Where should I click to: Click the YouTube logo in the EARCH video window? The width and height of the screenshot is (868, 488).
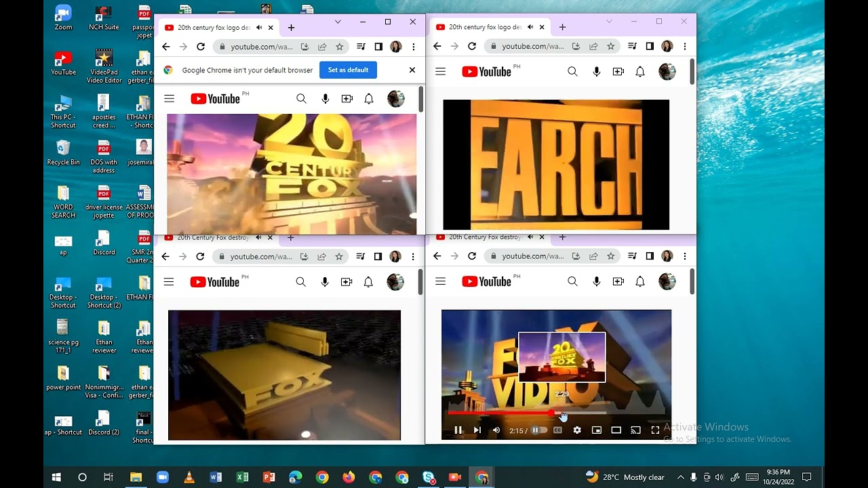click(486, 71)
